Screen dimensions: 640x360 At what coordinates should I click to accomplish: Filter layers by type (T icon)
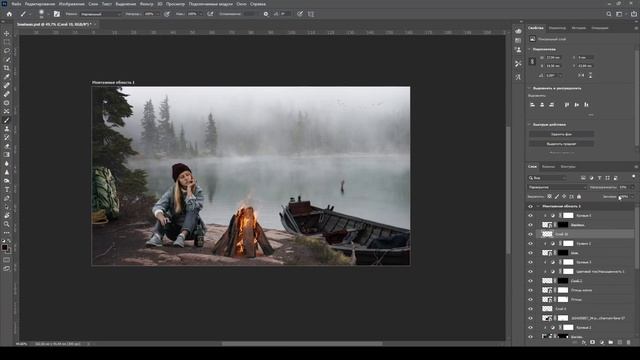point(599,178)
